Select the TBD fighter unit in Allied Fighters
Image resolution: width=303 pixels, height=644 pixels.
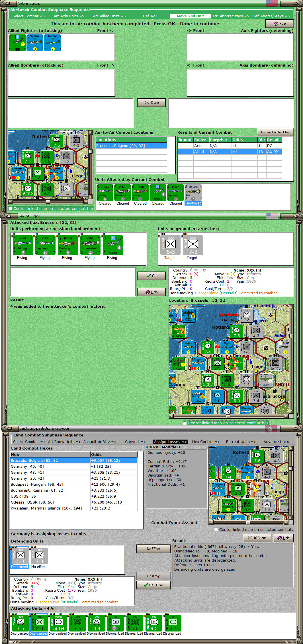[x=17, y=43]
